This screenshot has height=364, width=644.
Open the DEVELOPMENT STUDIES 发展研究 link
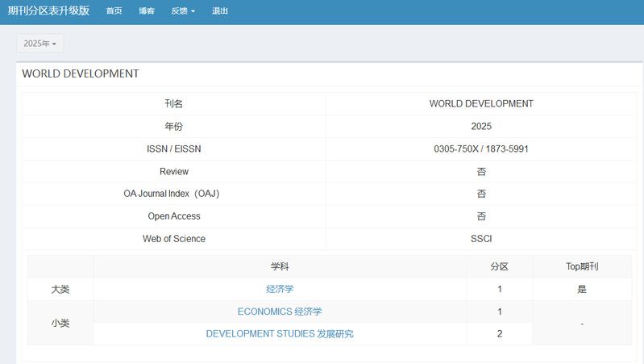click(x=280, y=334)
